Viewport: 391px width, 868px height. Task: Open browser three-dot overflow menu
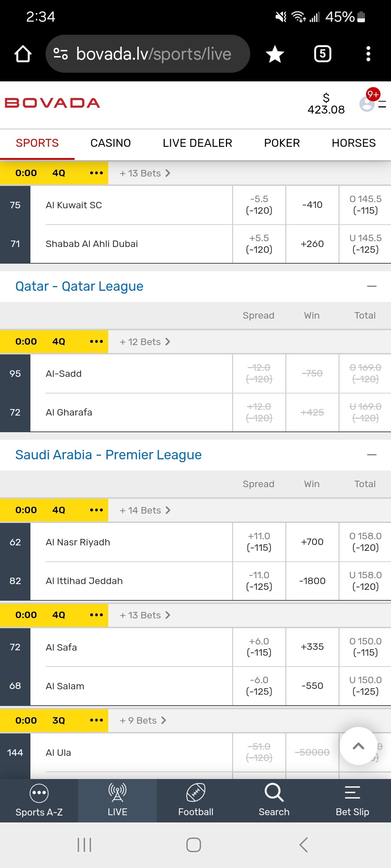[368, 54]
